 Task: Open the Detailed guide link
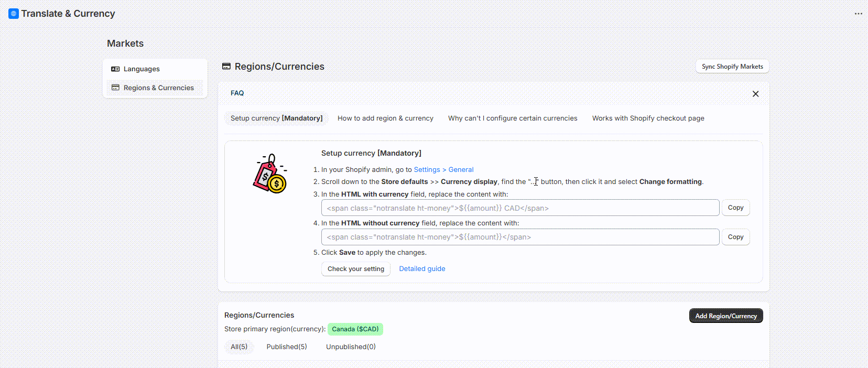tap(422, 269)
